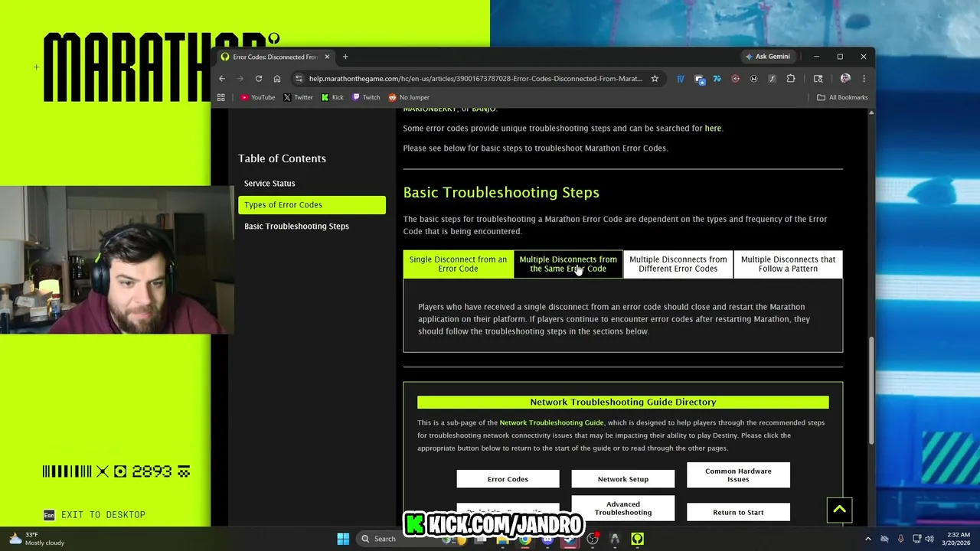Click the Common Hardware Issues button
This screenshot has width=980, height=551.
point(738,475)
